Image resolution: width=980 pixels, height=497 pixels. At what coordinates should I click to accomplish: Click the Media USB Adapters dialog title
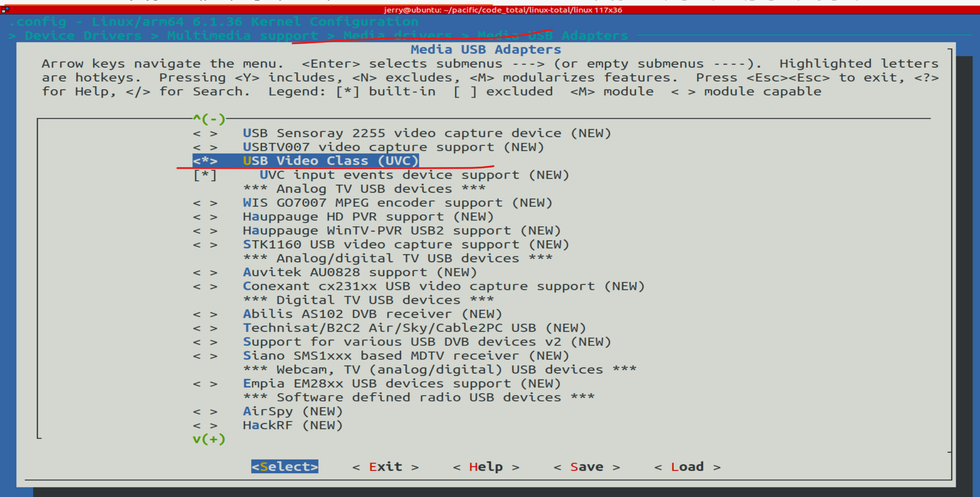(x=486, y=50)
